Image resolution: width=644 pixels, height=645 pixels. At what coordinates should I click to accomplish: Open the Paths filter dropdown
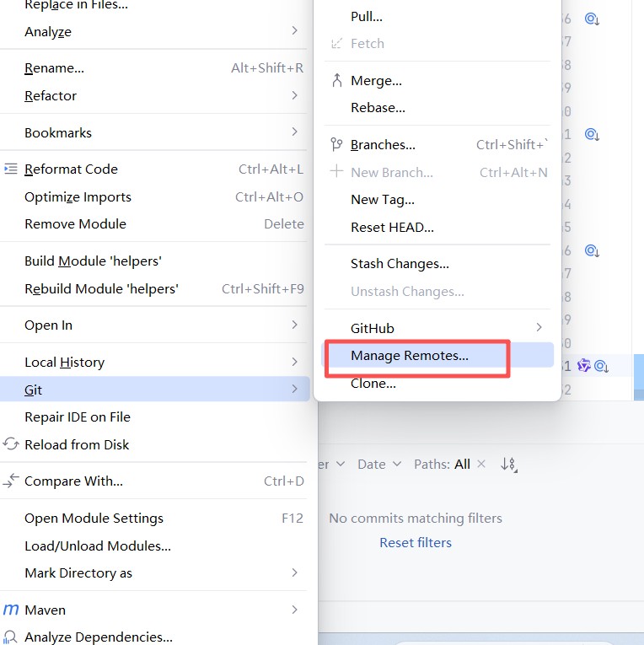click(x=442, y=464)
